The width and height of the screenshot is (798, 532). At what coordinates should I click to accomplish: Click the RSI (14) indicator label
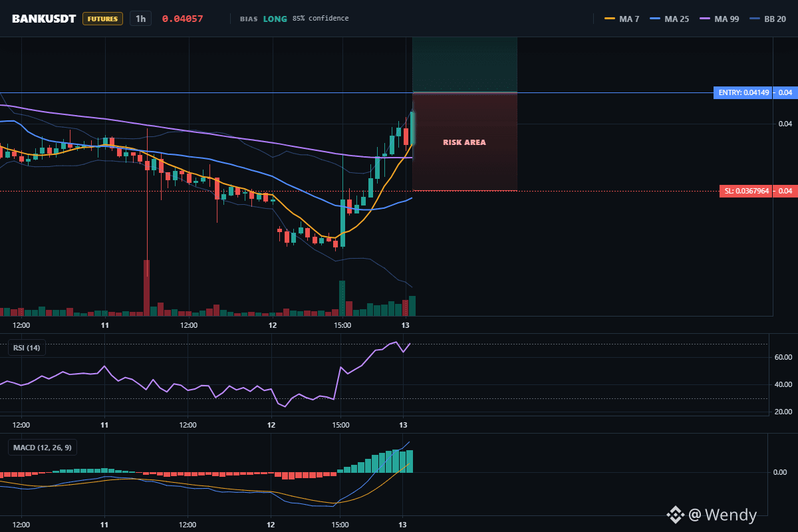[27, 347]
